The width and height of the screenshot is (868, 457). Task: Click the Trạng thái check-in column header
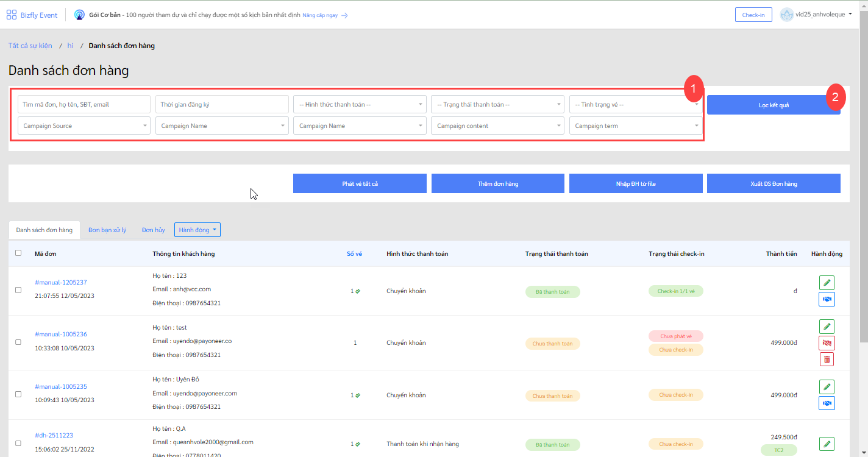[677, 253]
